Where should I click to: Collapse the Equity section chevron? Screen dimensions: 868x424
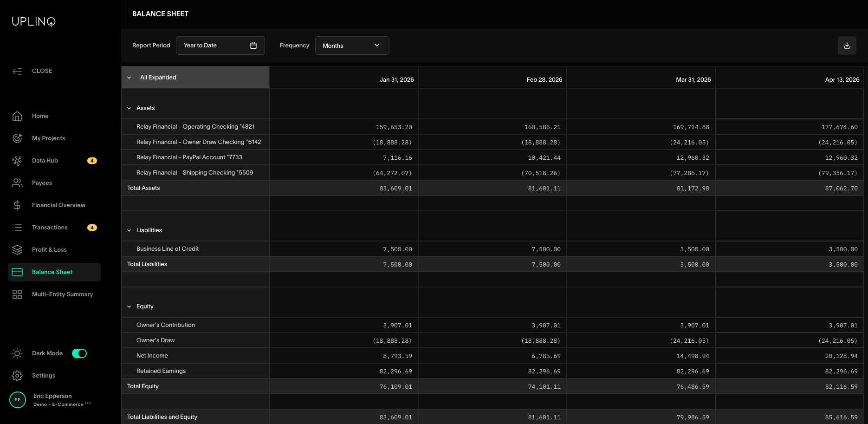129,307
